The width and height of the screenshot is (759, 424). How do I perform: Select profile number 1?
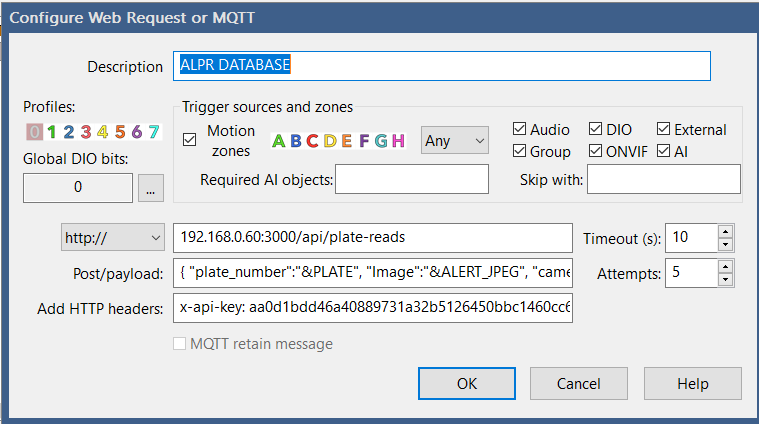click(x=53, y=131)
